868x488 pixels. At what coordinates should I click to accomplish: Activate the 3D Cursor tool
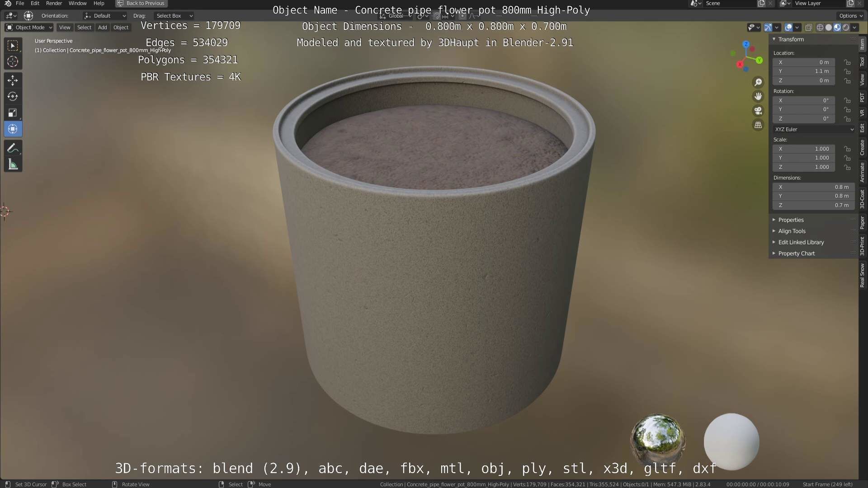pyautogui.click(x=13, y=61)
